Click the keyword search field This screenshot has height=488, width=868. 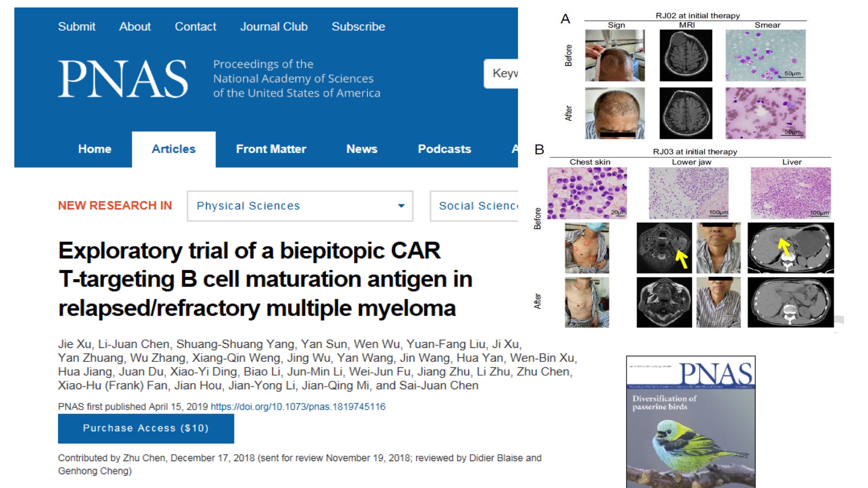(x=501, y=74)
